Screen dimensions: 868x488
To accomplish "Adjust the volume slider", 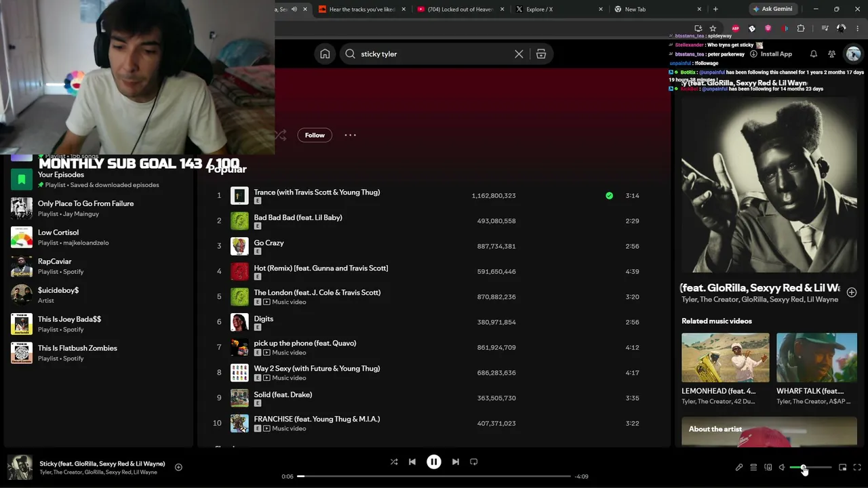I will coord(810,467).
